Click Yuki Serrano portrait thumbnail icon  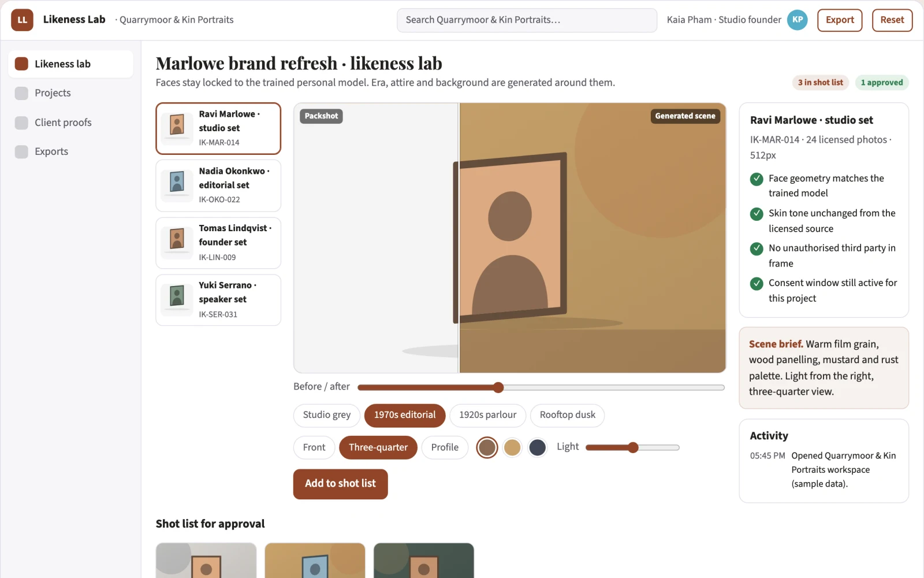pos(177,300)
